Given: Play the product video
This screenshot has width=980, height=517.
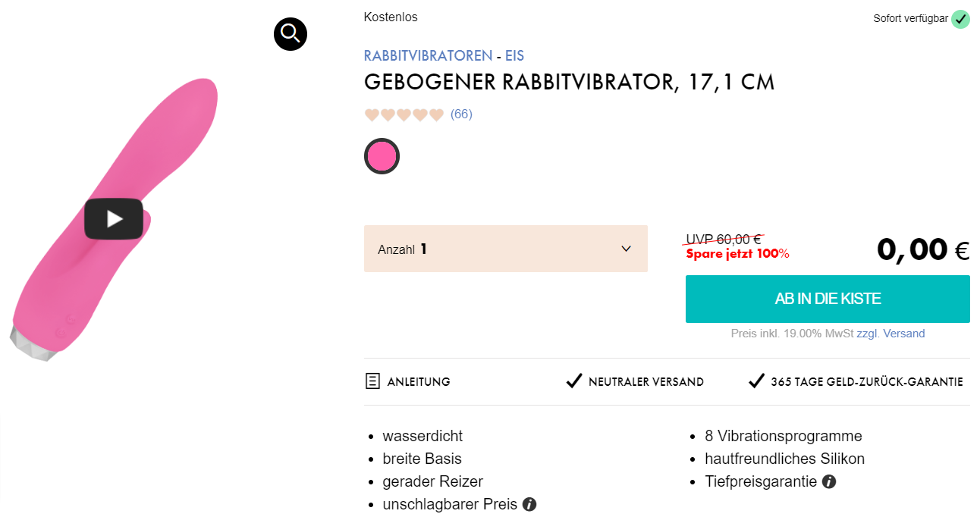Looking at the screenshot, I should [x=114, y=219].
